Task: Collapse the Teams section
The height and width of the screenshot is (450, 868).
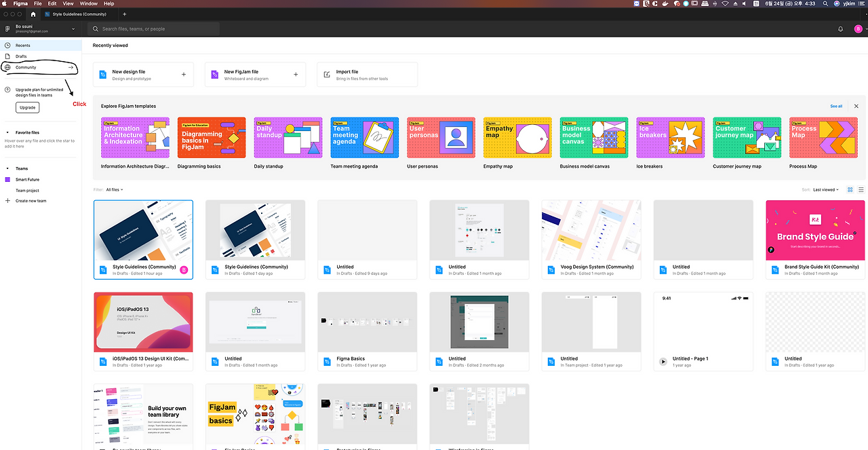Action: point(8,168)
